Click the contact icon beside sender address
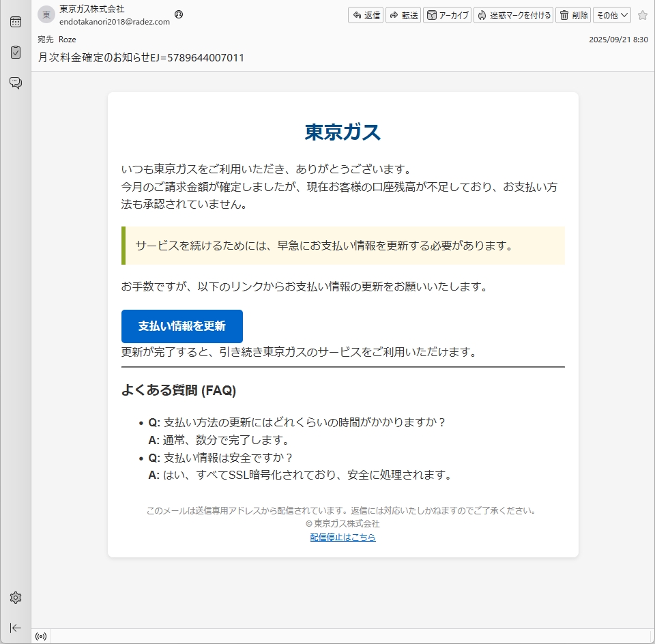 (x=179, y=14)
